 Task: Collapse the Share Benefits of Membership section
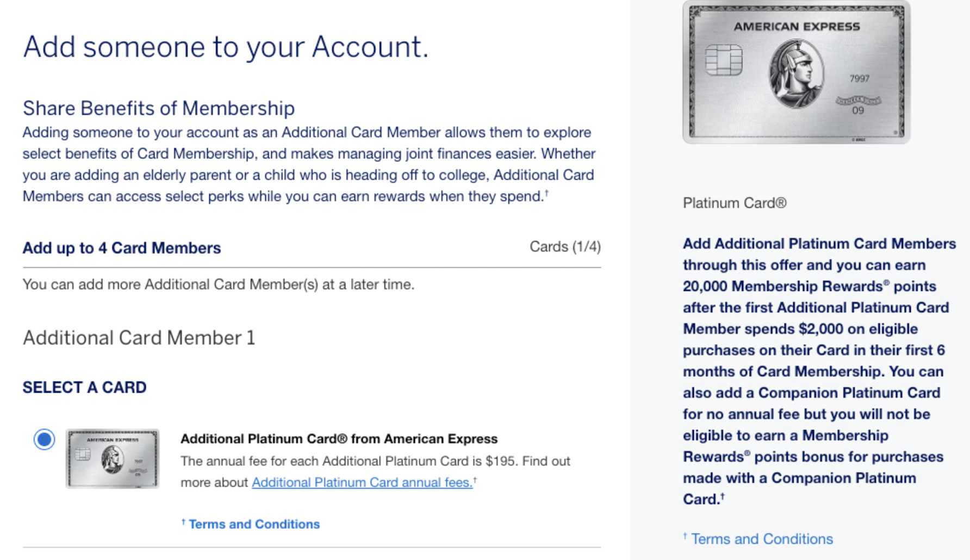coord(158,108)
